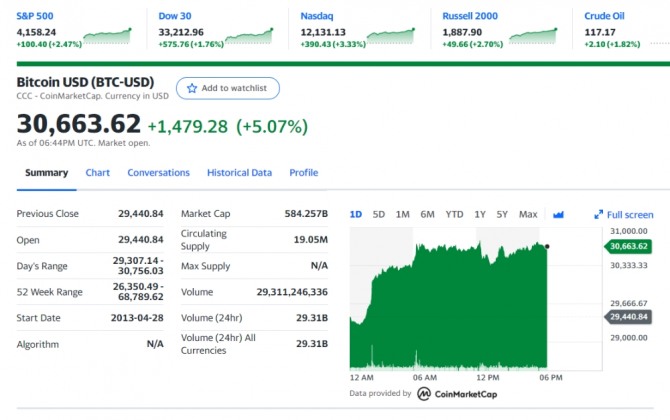Show the Max time range
670x420 pixels.
(528, 214)
